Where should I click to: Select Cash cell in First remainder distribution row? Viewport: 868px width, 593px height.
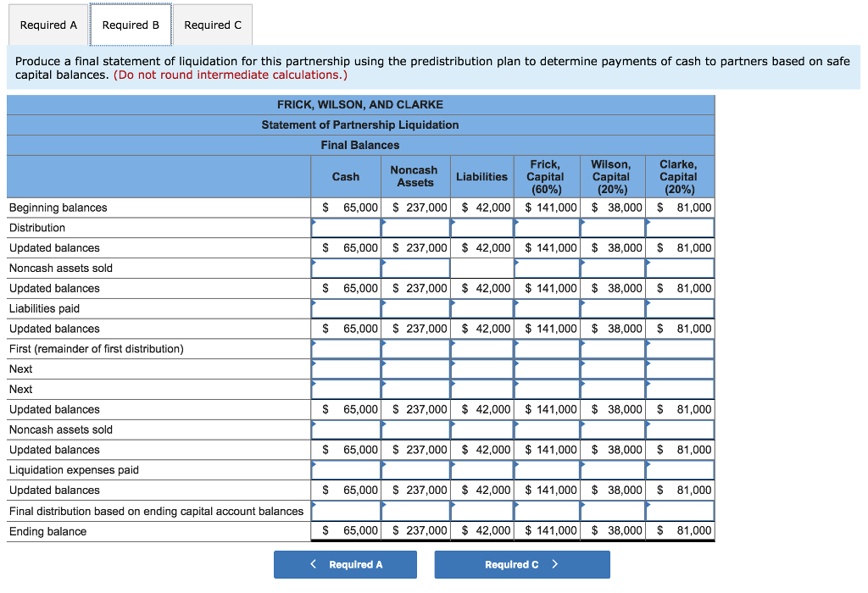tap(346, 349)
